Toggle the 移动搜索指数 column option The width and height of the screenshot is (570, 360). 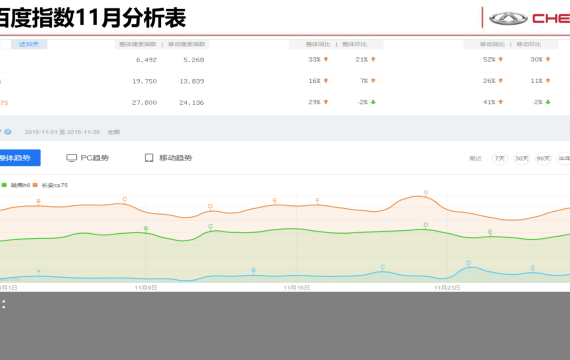[x=187, y=44]
